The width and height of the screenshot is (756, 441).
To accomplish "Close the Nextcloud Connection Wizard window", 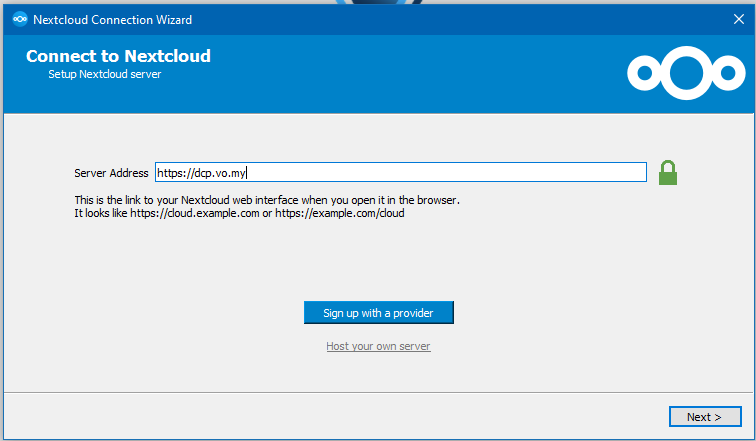I will coord(737,19).
